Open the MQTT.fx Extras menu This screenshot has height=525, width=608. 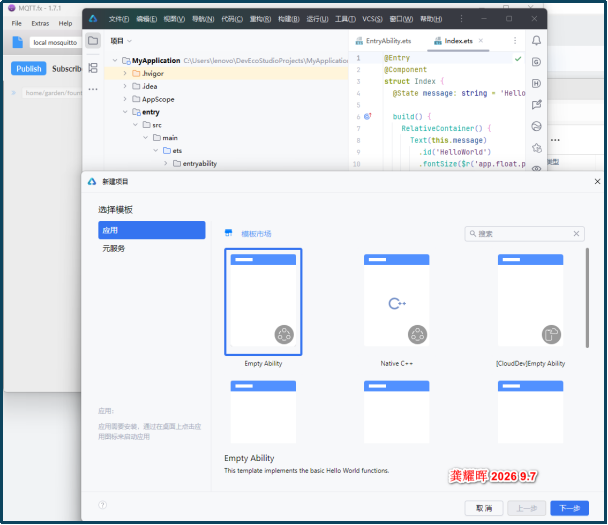40,23
